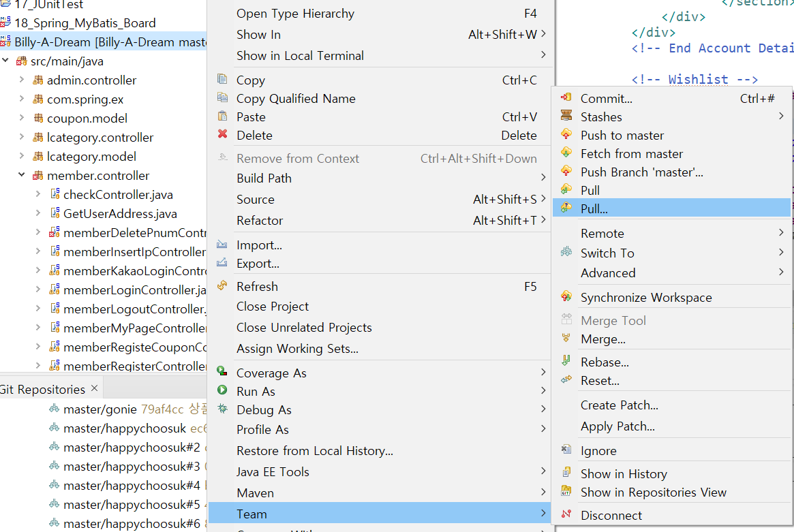Select Restore from Local History...
The width and height of the screenshot is (794, 532).
click(379, 450)
